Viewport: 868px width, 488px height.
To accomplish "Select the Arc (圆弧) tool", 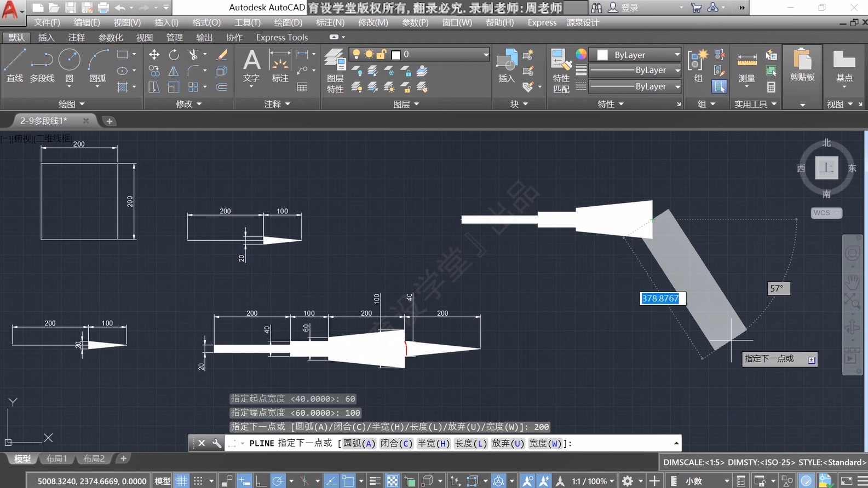I will (97, 65).
